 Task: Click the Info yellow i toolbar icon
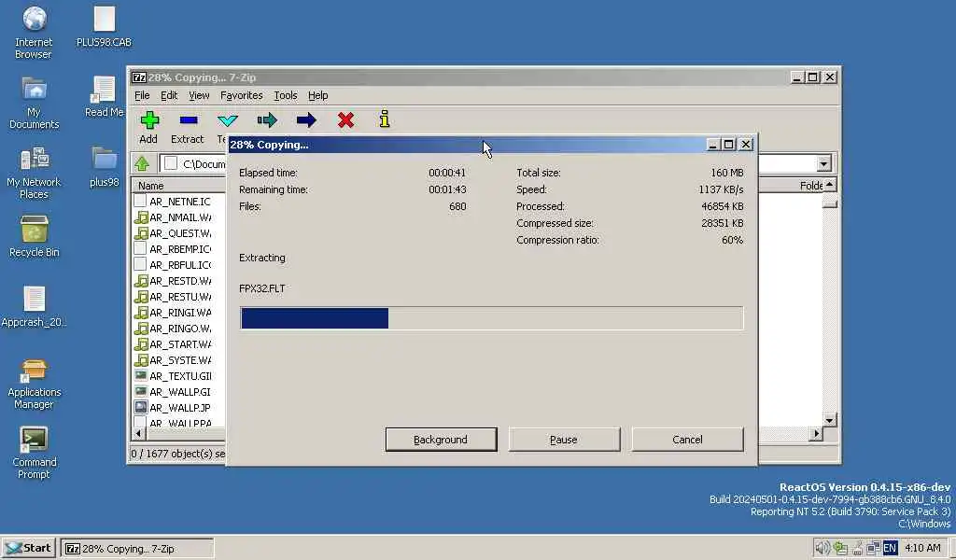click(384, 119)
